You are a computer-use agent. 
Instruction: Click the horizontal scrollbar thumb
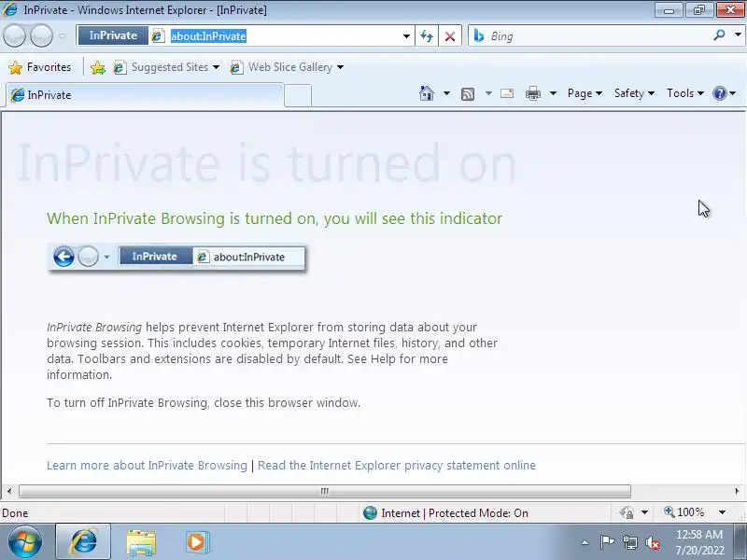pos(324,491)
